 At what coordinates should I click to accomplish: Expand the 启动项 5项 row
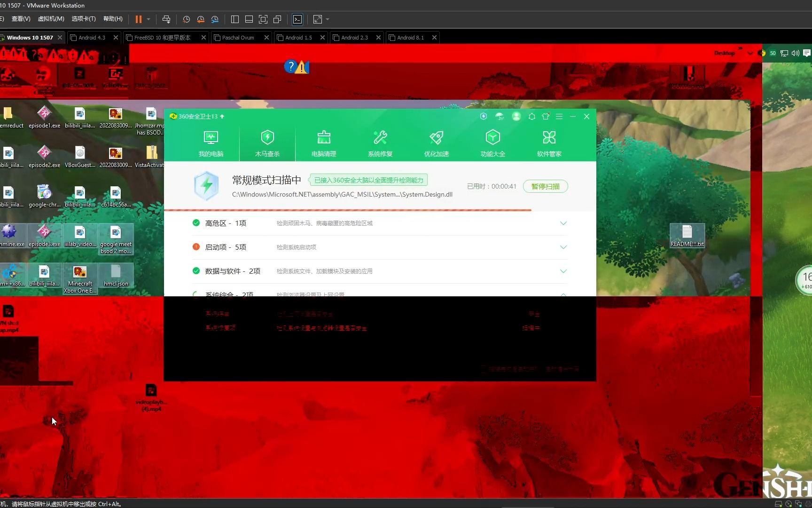tap(563, 247)
